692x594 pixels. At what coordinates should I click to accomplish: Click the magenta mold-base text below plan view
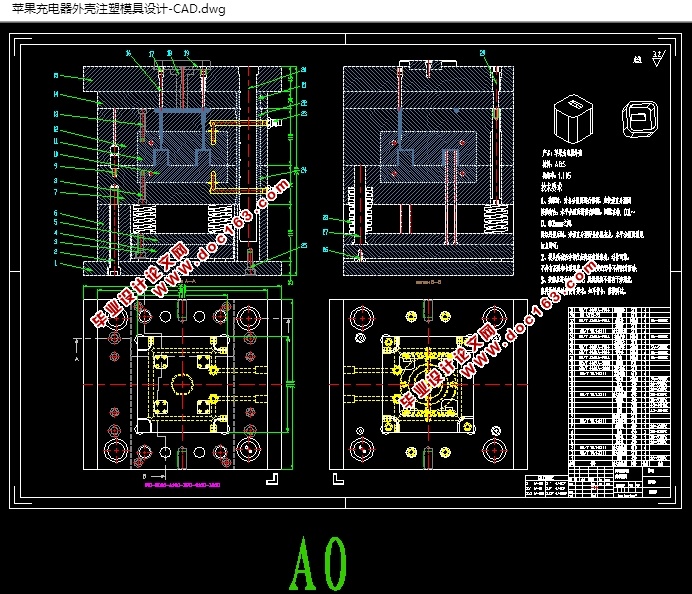pos(182,485)
